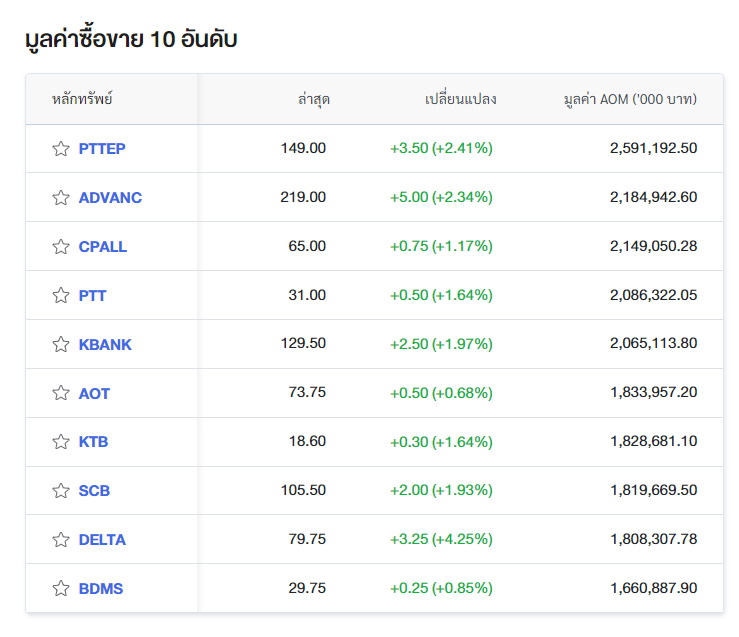Select KBANK last price 129.50

tap(303, 343)
